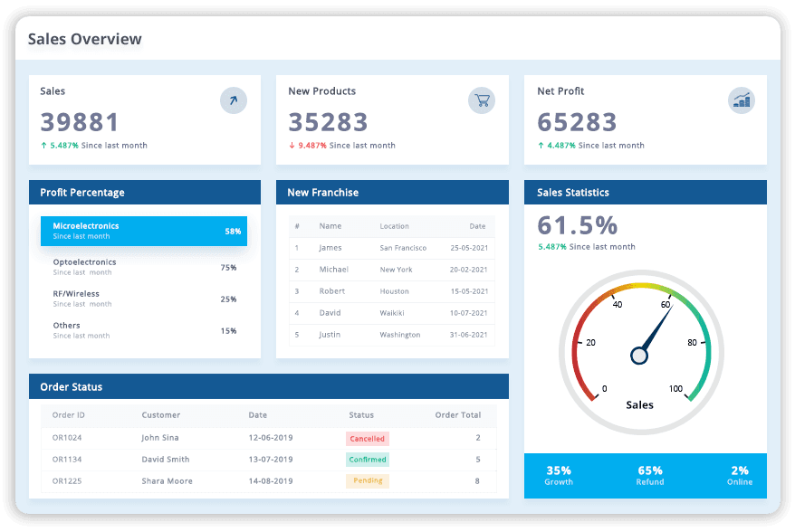
Task: Click the 35% Growth stat
Action: (559, 476)
